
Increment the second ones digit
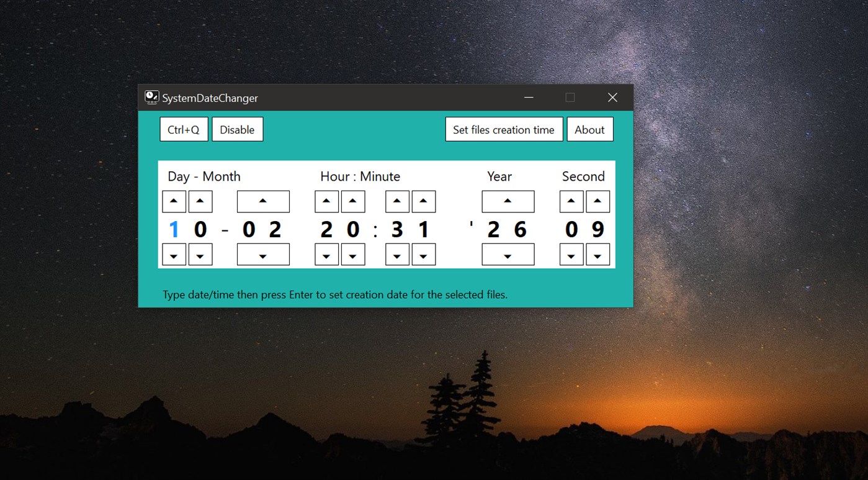[x=598, y=201]
